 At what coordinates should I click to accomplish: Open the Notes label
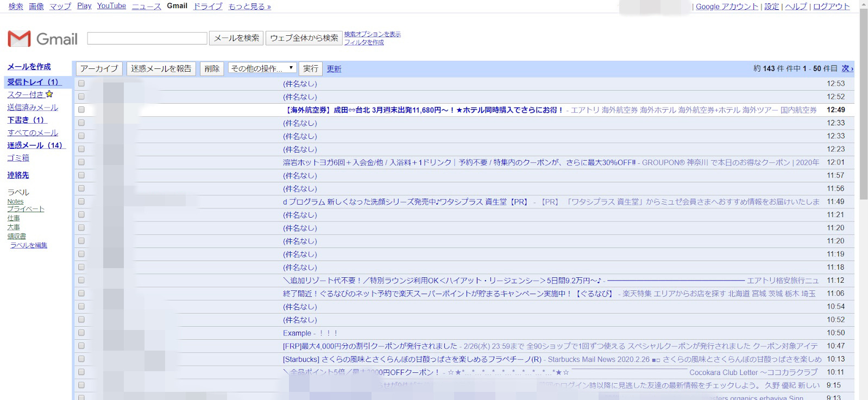(x=15, y=201)
